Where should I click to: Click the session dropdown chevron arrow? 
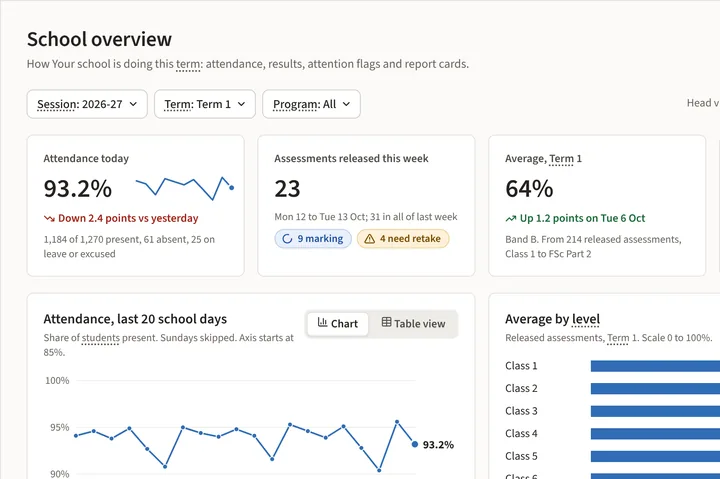click(x=133, y=104)
